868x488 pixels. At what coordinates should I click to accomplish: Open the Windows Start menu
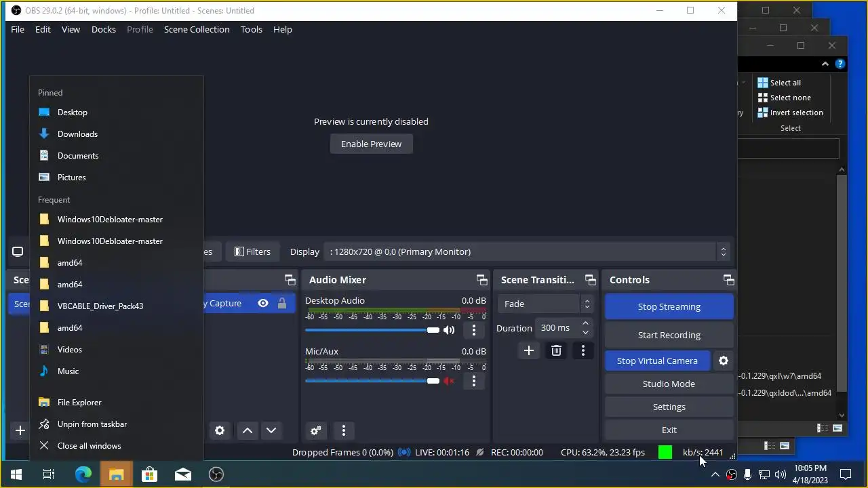point(16,474)
